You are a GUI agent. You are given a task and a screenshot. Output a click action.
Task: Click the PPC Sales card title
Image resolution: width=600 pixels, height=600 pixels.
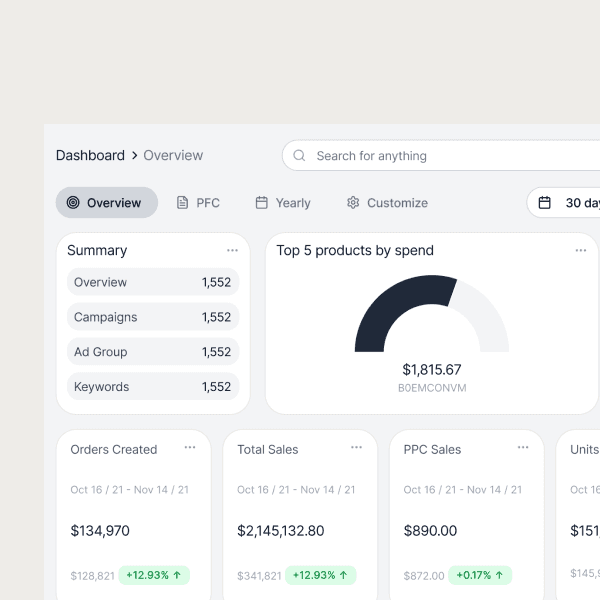(432, 450)
